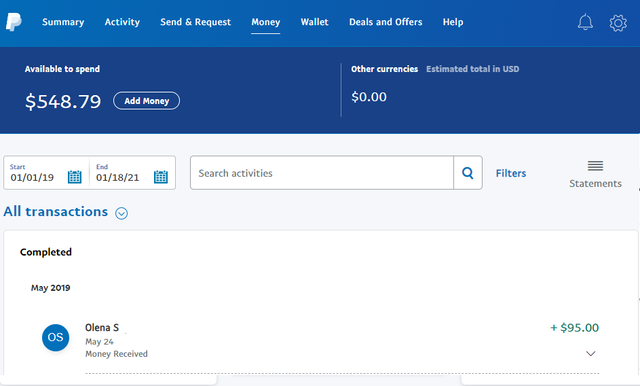
Task: Click the $548.79 available balance
Action: coord(63,101)
